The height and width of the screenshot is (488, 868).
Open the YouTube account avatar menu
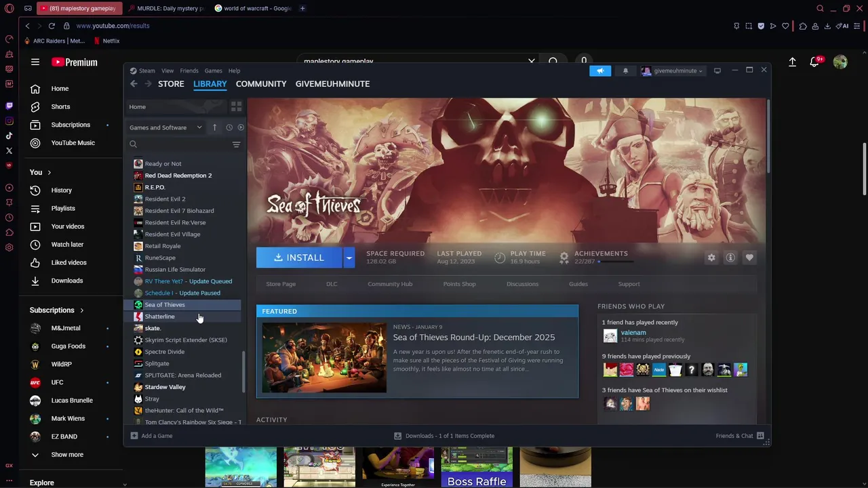coord(840,62)
